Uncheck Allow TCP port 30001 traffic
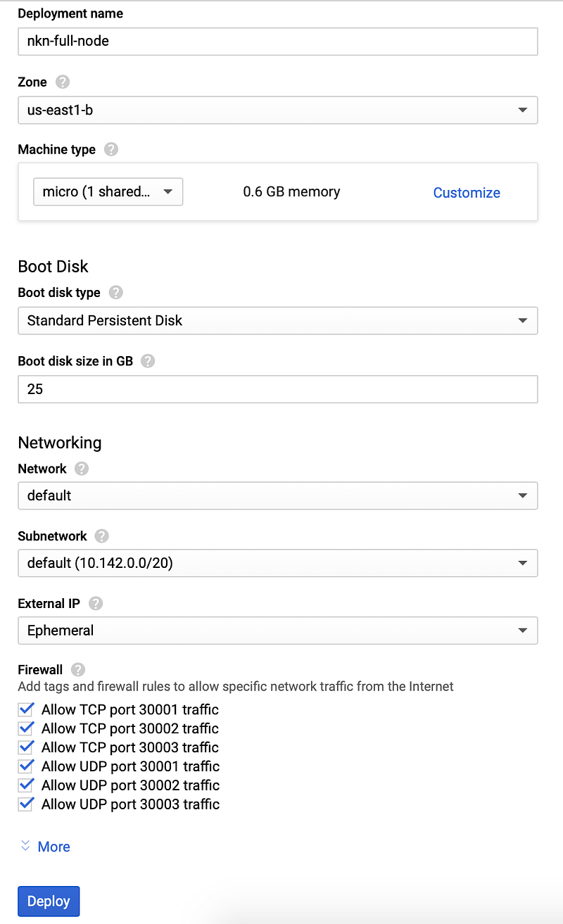 click(27, 709)
